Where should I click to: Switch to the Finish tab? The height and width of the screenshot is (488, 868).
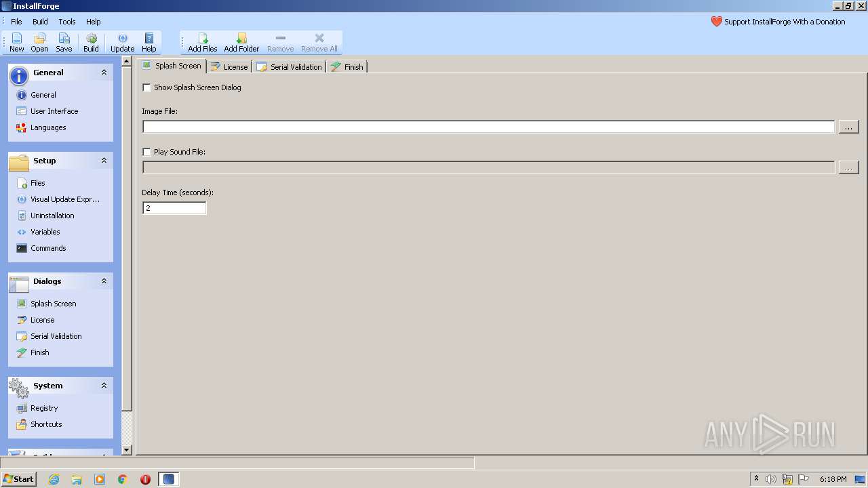[x=347, y=66]
